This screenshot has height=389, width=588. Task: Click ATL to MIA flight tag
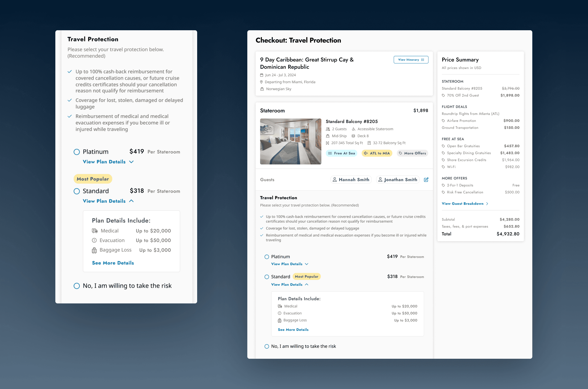click(377, 153)
